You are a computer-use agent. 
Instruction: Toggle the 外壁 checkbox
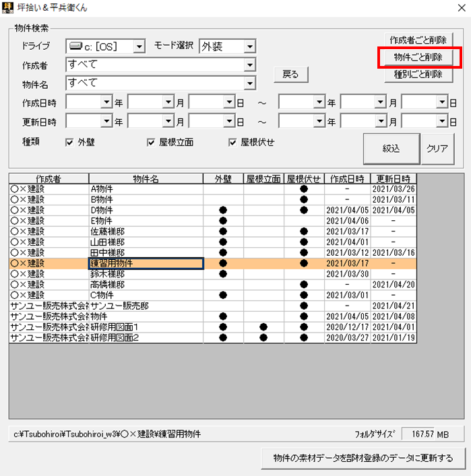69,143
